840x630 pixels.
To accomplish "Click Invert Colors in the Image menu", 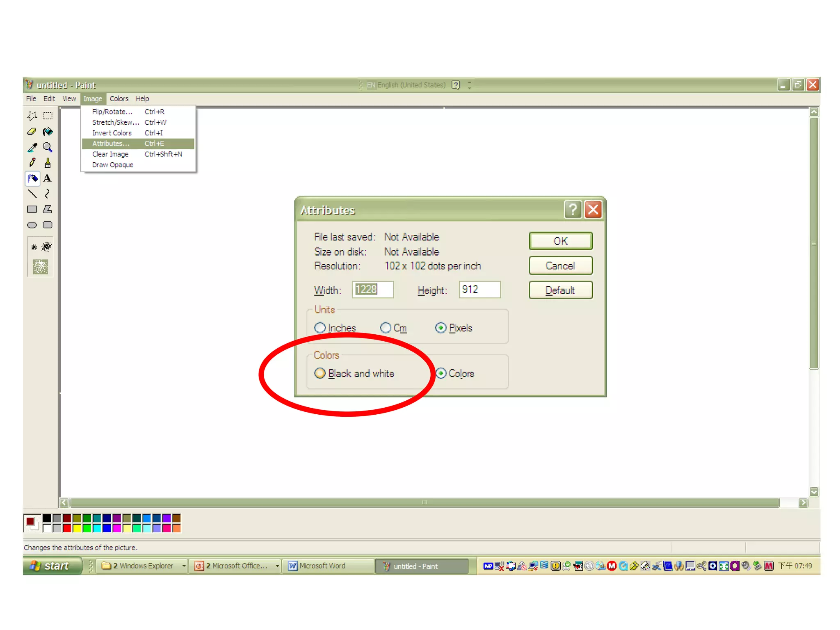I will [x=112, y=133].
